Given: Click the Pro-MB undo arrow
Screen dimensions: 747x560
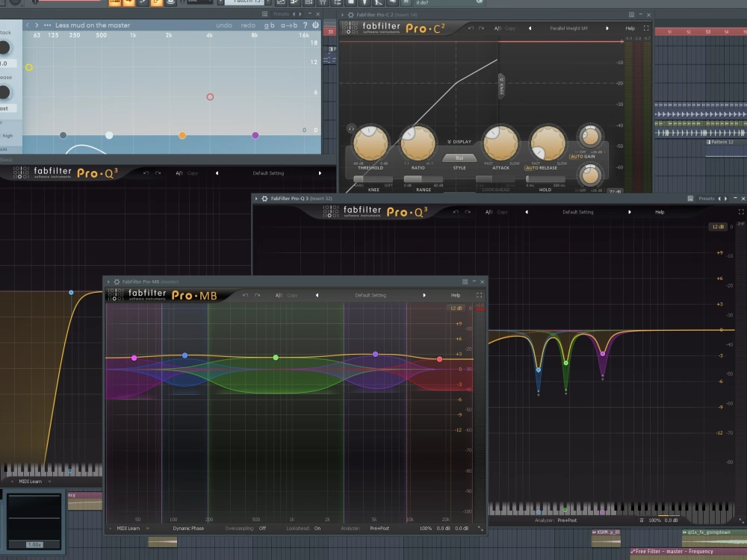Looking at the screenshot, I should point(245,295).
